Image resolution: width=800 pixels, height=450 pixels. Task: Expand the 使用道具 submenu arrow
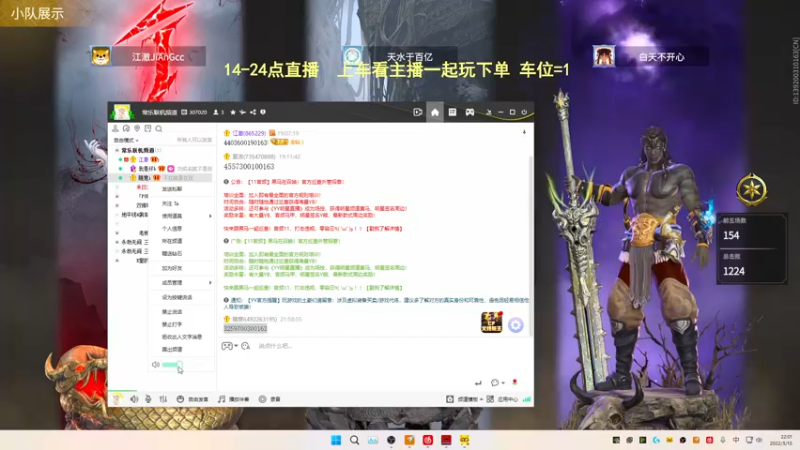click(x=210, y=216)
